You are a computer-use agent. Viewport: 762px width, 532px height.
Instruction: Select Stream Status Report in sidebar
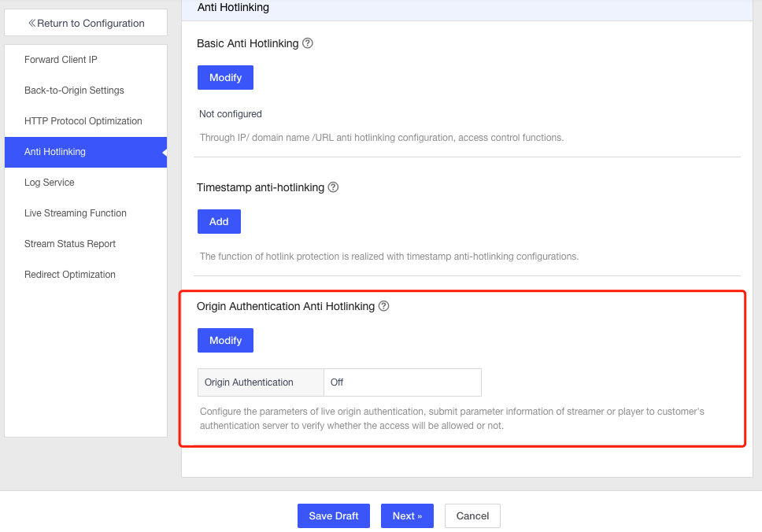[86, 244]
